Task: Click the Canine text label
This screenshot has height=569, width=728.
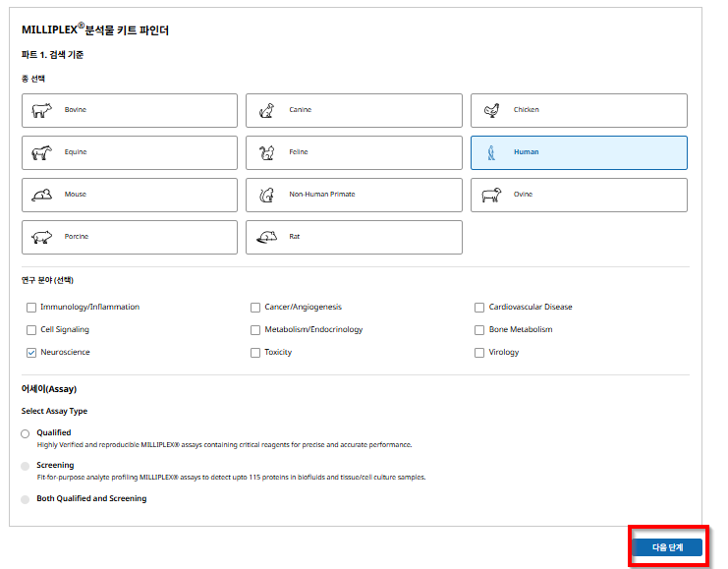Action: 300,110
